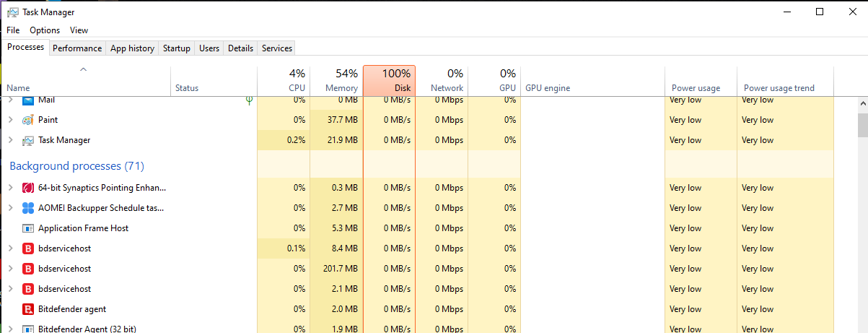This screenshot has height=333, width=868.
Task: Click the Task Manager title bar icon
Action: (12, 12)
